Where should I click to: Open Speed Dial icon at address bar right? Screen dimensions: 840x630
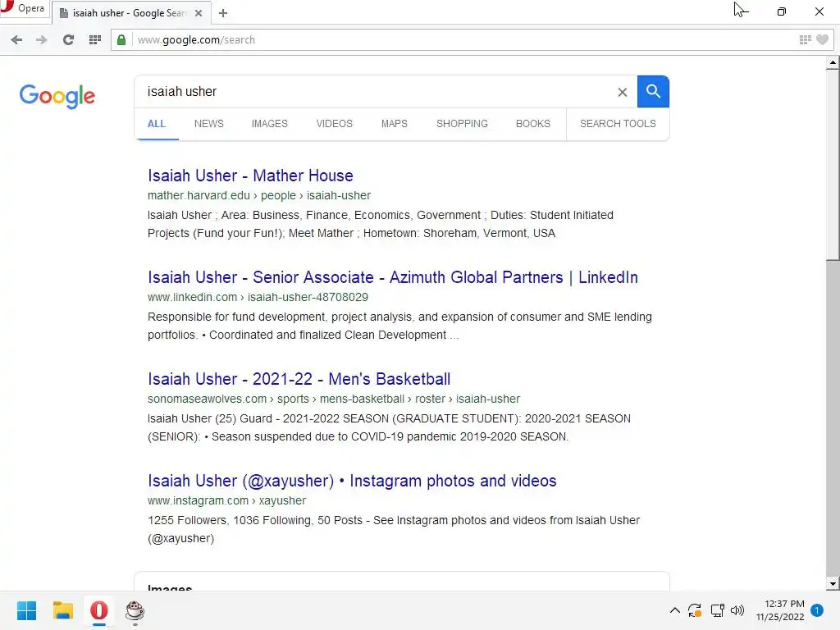[806, 39]
